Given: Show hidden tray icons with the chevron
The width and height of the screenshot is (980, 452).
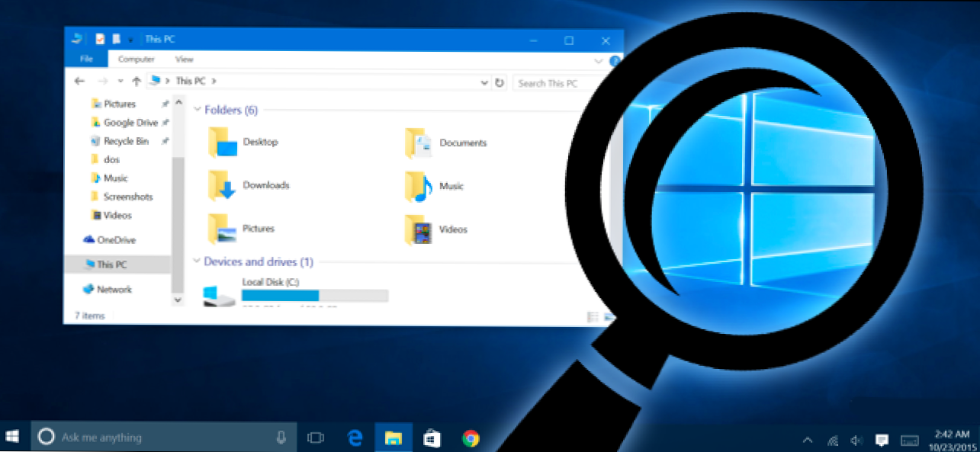Looking at the screenshot, I should pos(808,440).
